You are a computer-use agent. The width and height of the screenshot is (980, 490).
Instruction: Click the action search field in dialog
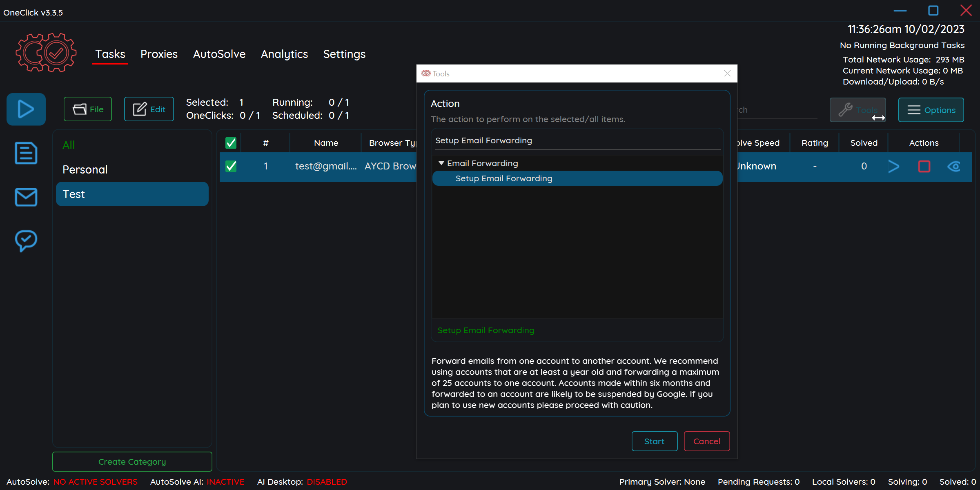point(577,140)
